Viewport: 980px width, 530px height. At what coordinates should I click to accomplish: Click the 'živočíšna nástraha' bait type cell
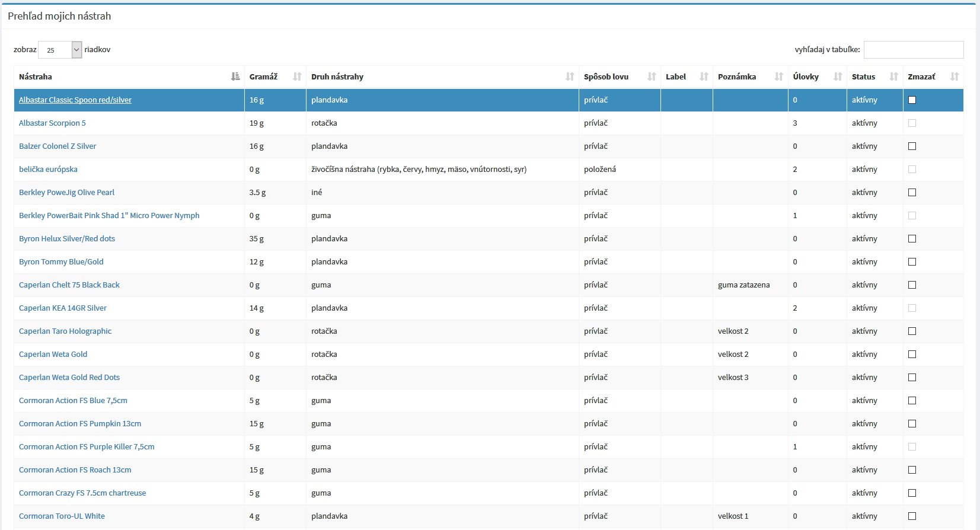tap(419, 170)
